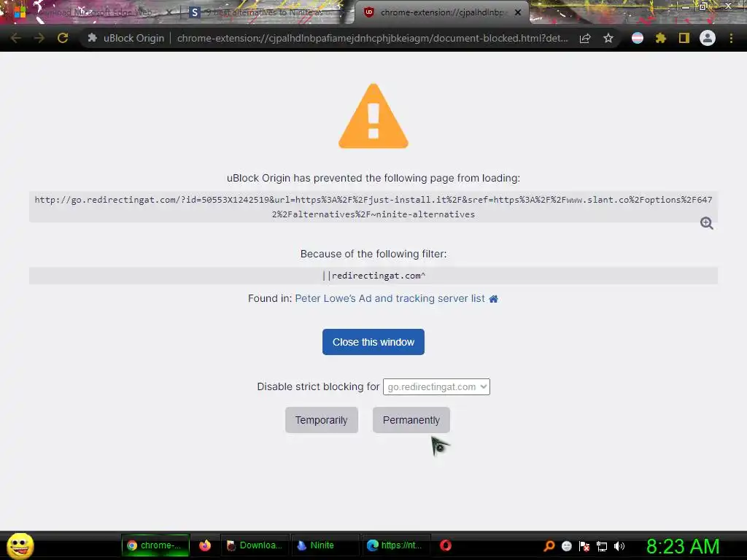Click the volume speaker tray icon

click(619, 546)
